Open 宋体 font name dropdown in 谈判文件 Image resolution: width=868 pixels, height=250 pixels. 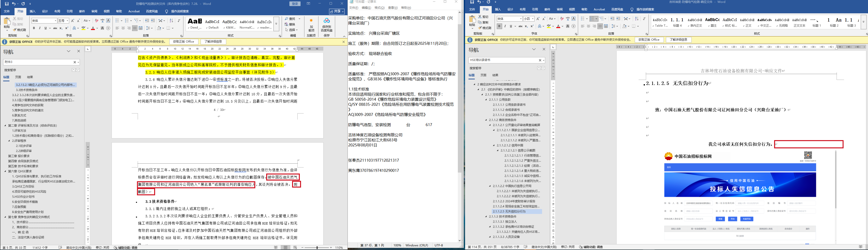pos(55,21)
